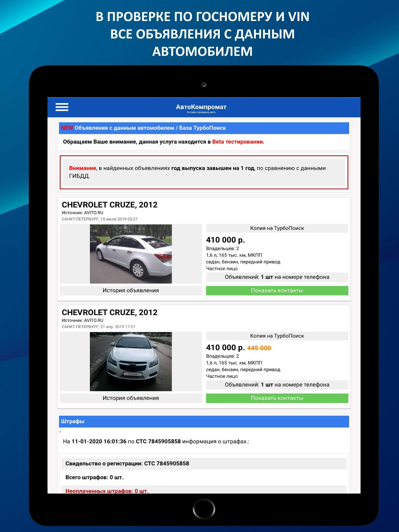
Task: Click the crossed-out price 445 000
Action: 259,348
